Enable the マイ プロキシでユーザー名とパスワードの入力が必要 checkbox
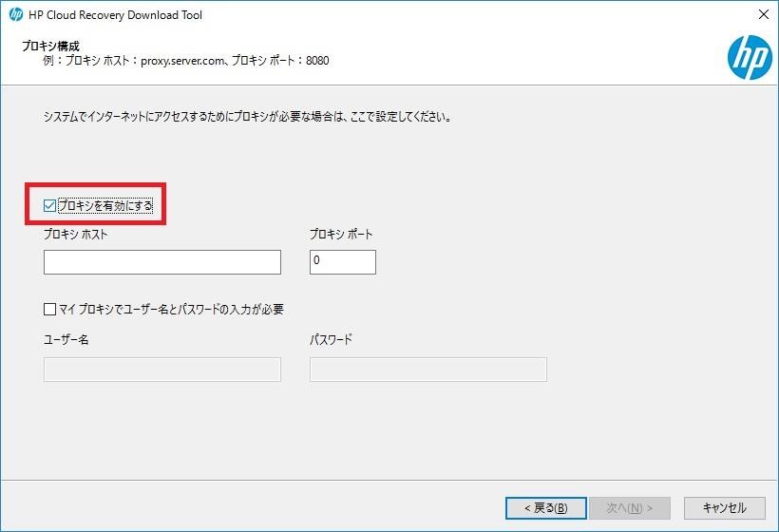779x532 pixels. pos(49,310)
